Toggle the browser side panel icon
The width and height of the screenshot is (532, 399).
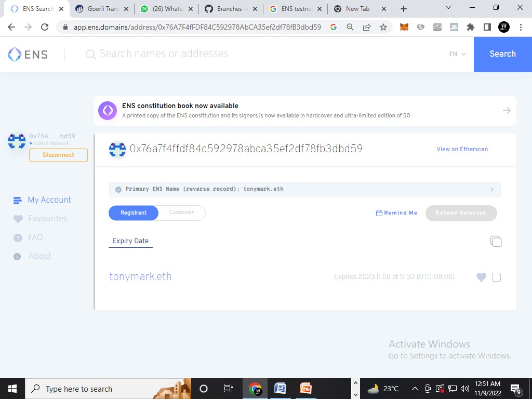pos(487,27)
